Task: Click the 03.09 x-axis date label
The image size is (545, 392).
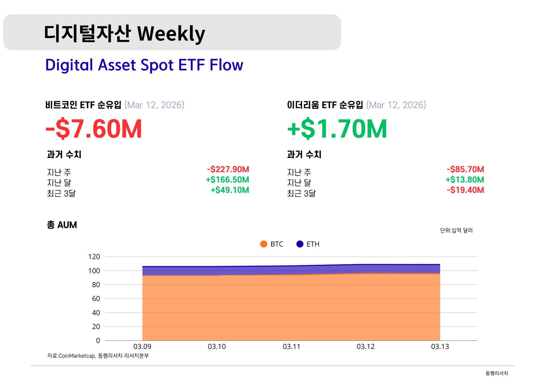Action: [142, 346]
